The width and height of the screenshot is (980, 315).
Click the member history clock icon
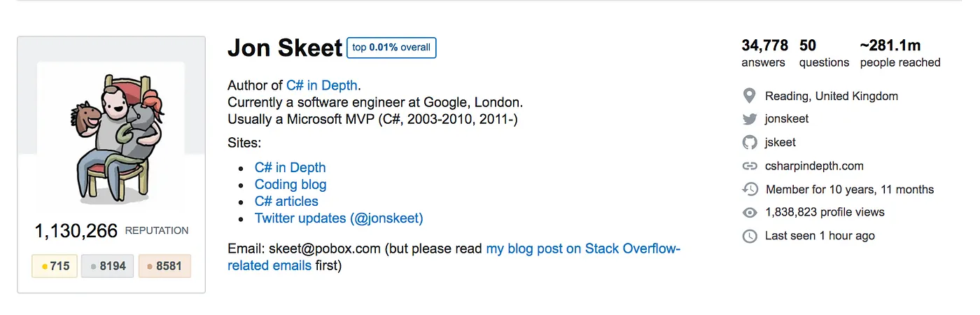(x=750, y=189)
